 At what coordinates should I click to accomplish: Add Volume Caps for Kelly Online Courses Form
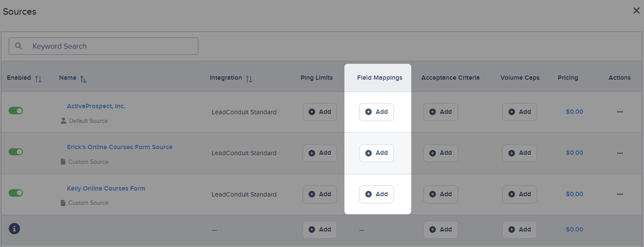tap(519, 194)
